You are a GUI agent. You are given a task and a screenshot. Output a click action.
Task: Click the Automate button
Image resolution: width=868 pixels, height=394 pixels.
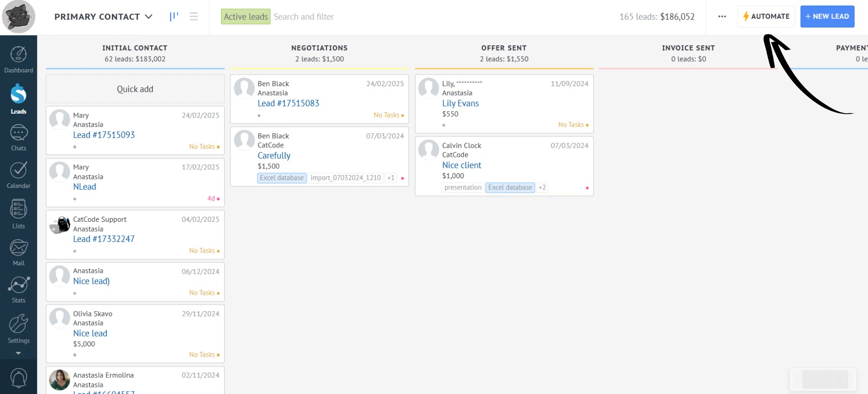[x=766, y=17]
